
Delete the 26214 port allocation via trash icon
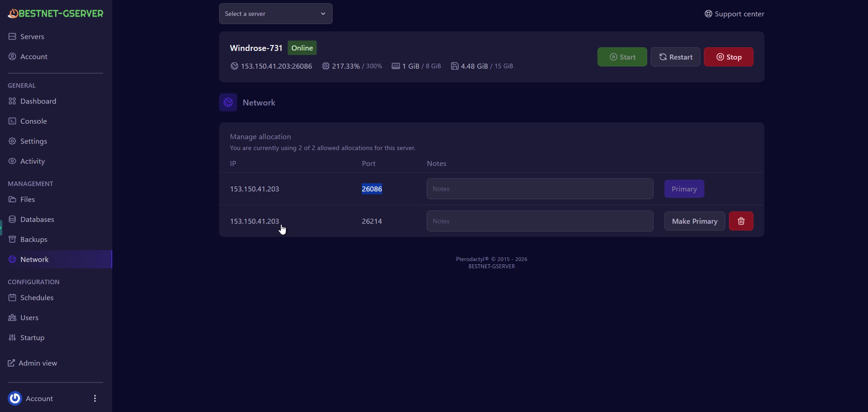click(741, 221)
